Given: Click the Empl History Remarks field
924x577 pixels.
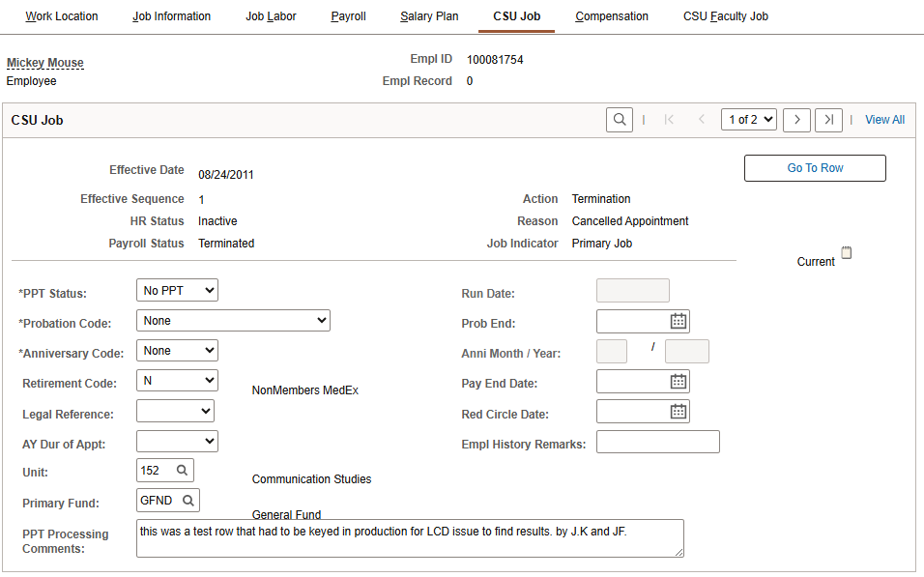Looking at the screenshot, I should [x=657, y=443].
